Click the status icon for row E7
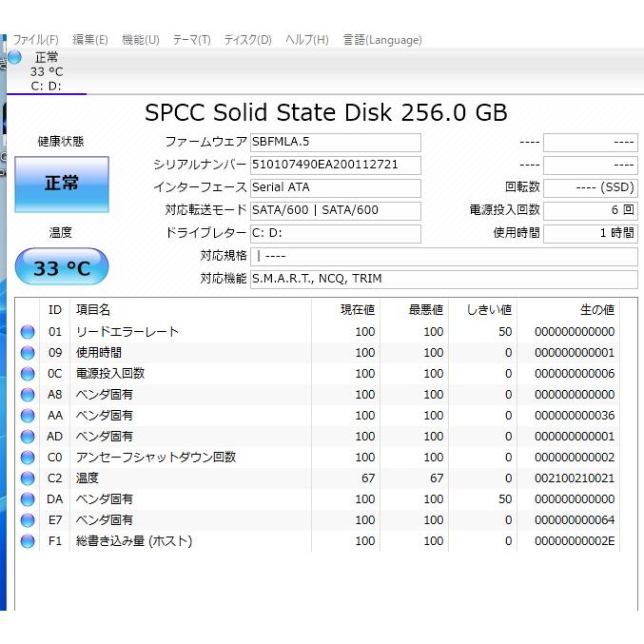The width and height of the screenshot is (644, 644). (x=28, y=520)
